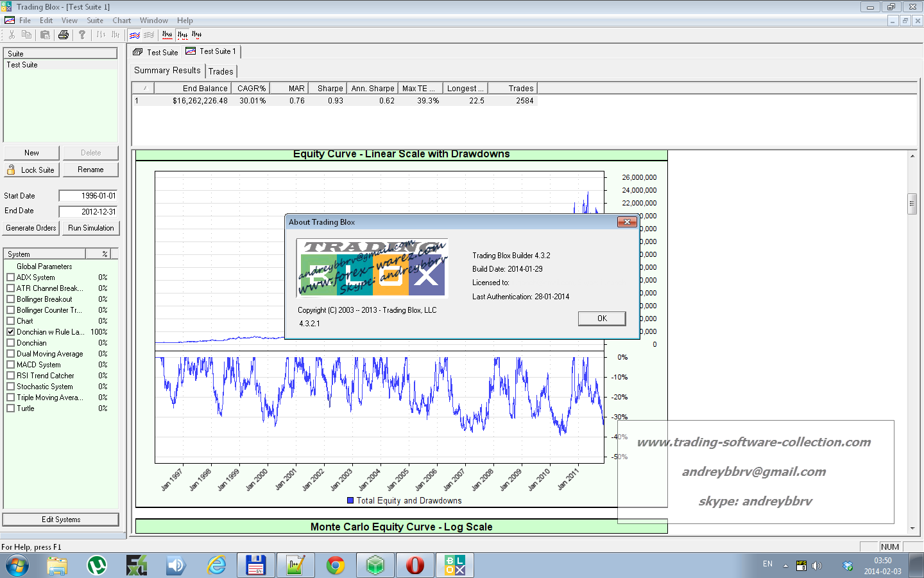Click the Start Date input field
This screenshot has height=578, width=924.
click(x=89, y=196)
